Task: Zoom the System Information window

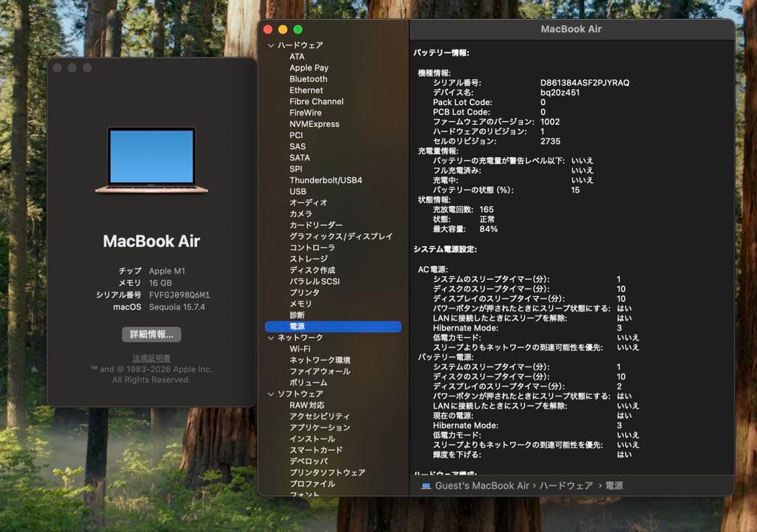Action: (298, 29)
